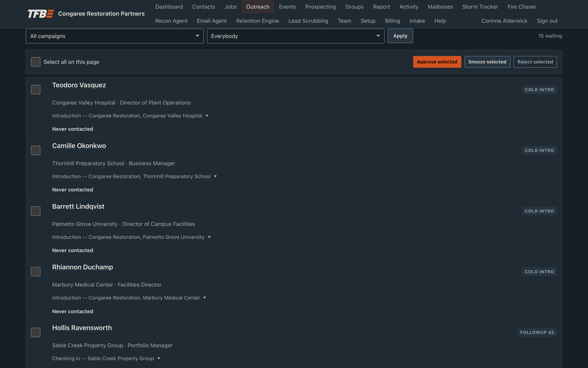Open the All campaigns dropdown
Viewport: 588px width, 368px height.
point(115,36)
